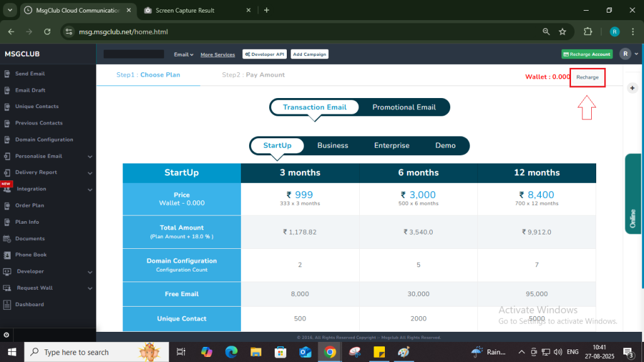Viewport: 644px width, 362px height.
Task: Switch to the Transaction Email tab
Action: click(314, 107)
